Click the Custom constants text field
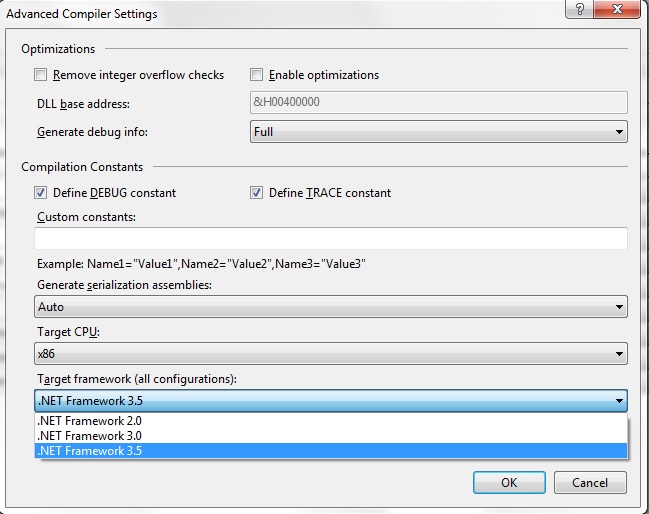649x514 pixels. point(330,238)
